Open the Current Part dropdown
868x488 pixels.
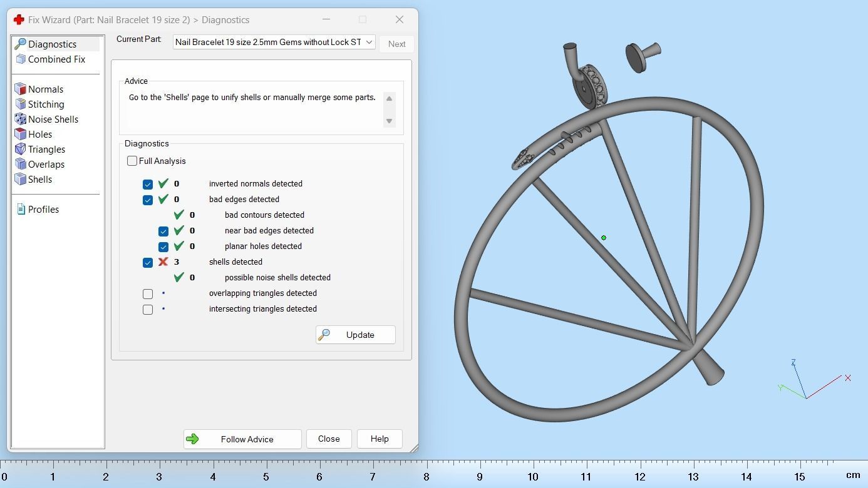274,42
